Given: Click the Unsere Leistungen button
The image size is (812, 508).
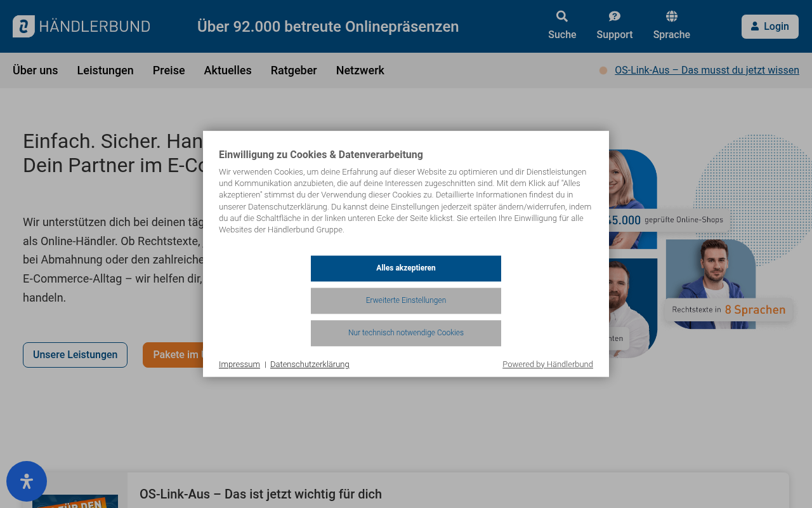Looking at the screenshot, I should pyautogui.click(x=75, y=355).
